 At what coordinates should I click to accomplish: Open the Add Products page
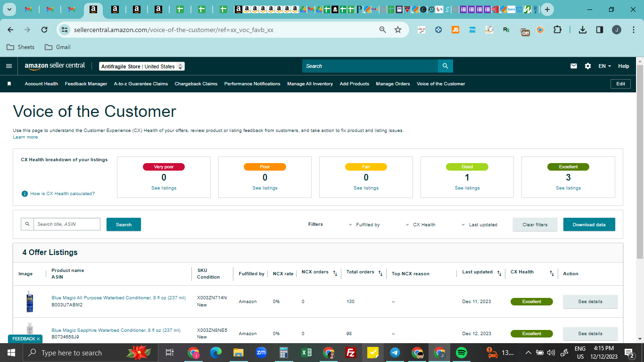click(x=355, y=84)
